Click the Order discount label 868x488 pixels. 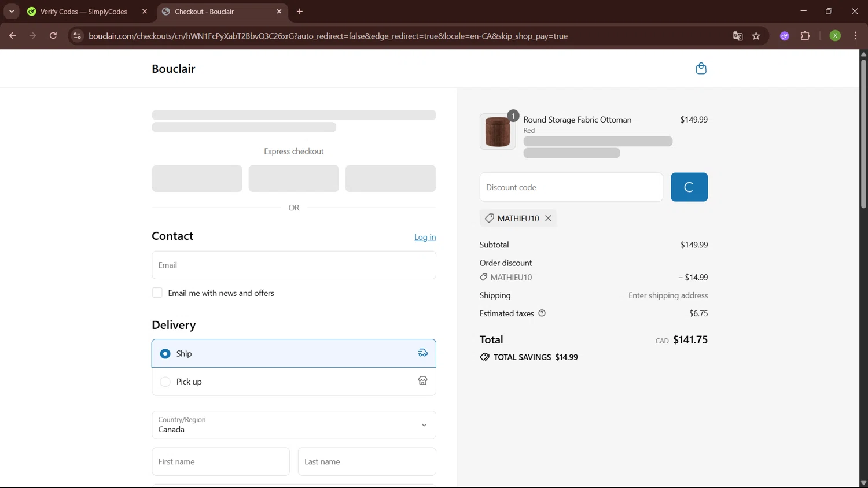pyautogui.click(x=506, y=263)
